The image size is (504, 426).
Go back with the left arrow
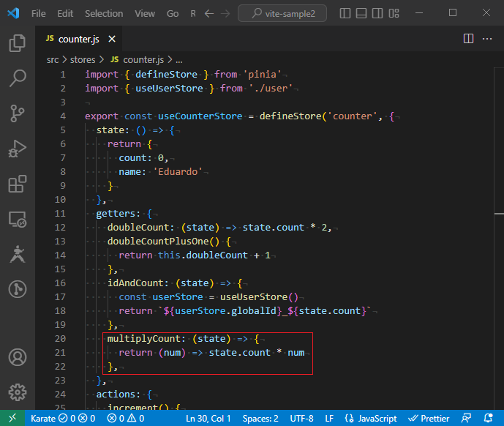click(x=209, y=13)
